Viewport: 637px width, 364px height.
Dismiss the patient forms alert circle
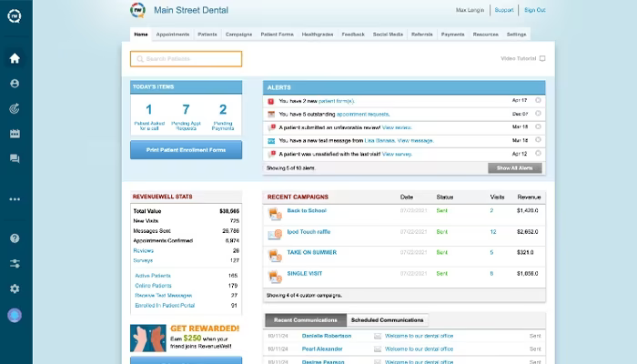click(538, 100)
